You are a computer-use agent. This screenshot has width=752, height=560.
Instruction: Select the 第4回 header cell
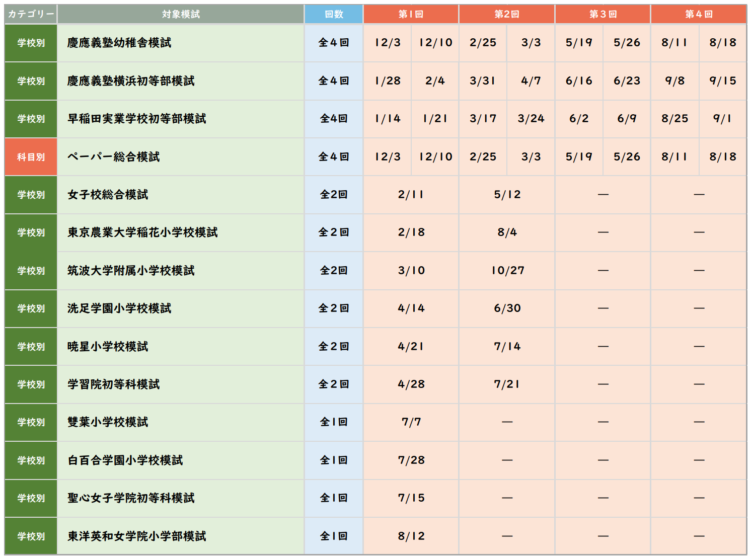click(699, 14)
